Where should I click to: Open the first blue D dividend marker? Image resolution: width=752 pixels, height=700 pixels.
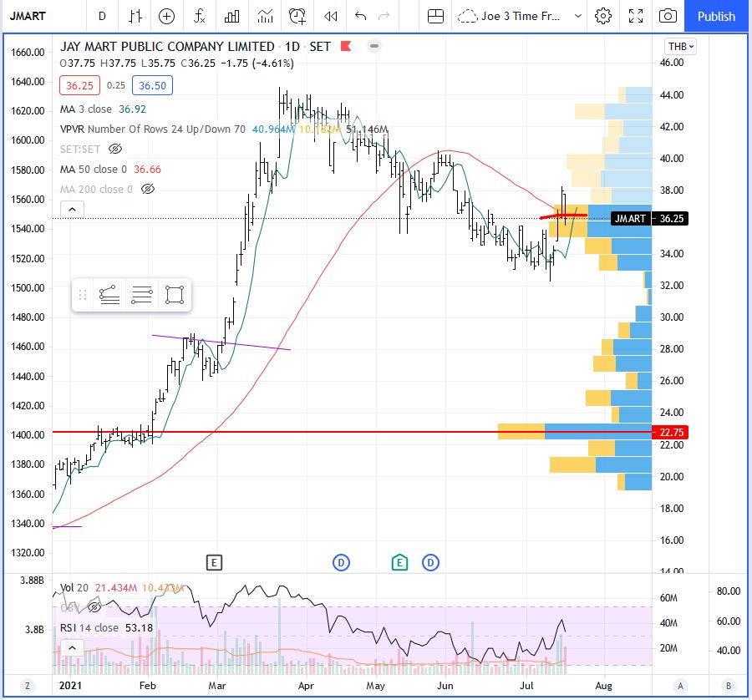tap(341, 562)
